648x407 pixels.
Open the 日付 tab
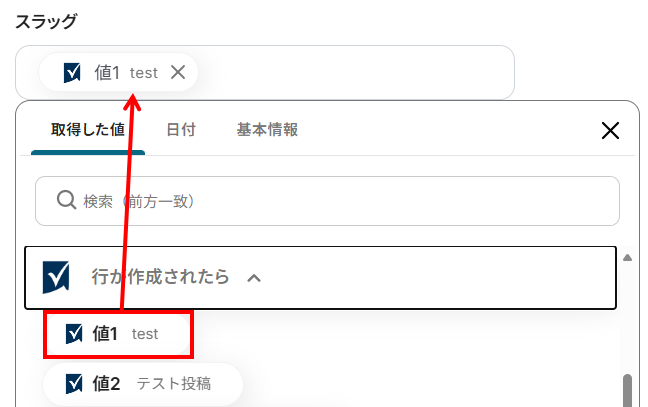point(181,130)
